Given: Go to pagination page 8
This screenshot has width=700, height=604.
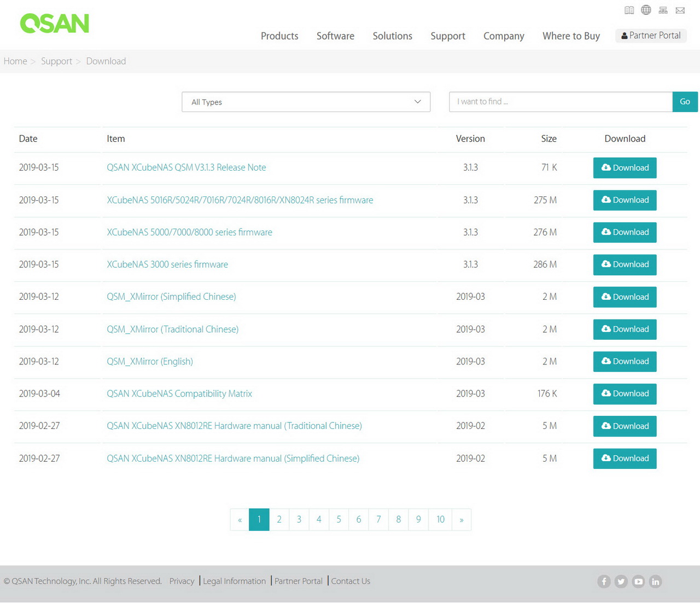Looking at the screenshot, I should pyautogui.click(x=399, y=520).
